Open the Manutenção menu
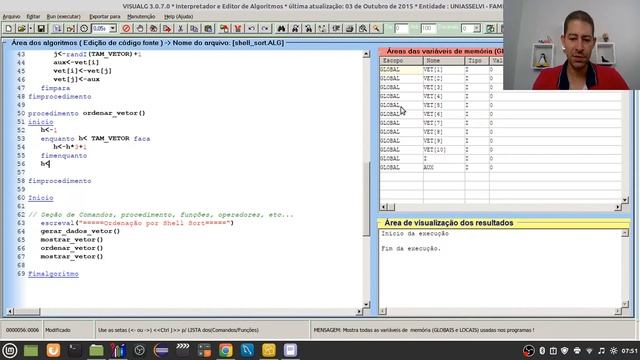This screenshot has width=640, height=360. coord(141,16)
